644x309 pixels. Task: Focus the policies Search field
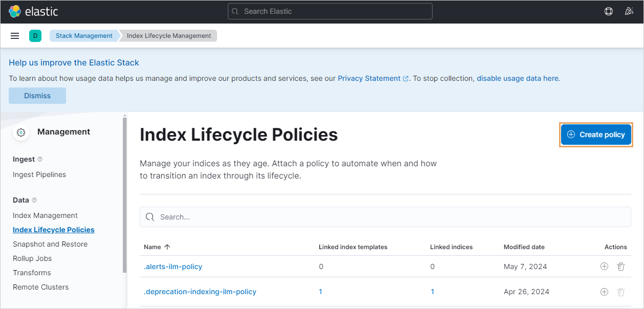click(x=385, y=217)
